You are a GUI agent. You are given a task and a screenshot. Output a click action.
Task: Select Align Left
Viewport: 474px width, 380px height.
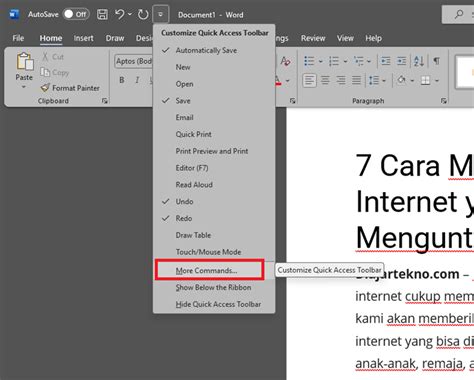(309, 80)
